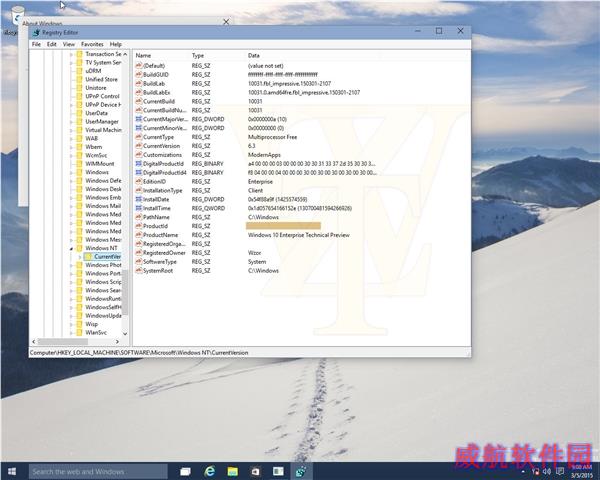Collapse the Windows NT tree node
600x480 pixels.
click(72, 248)
